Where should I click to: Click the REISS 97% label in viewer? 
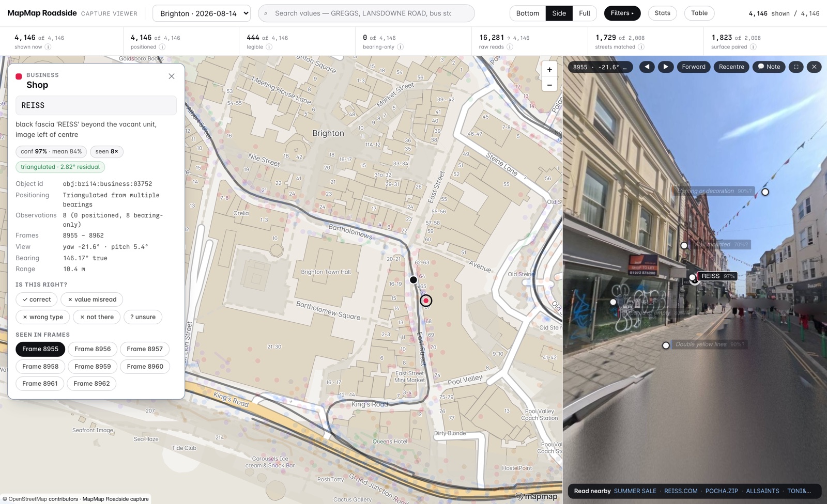tap(717, 276)
